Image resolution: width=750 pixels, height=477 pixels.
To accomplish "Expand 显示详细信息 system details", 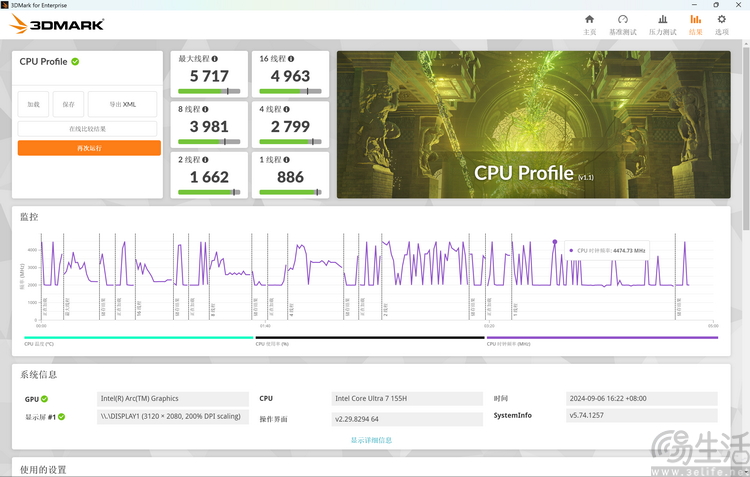I will (371, 440).
